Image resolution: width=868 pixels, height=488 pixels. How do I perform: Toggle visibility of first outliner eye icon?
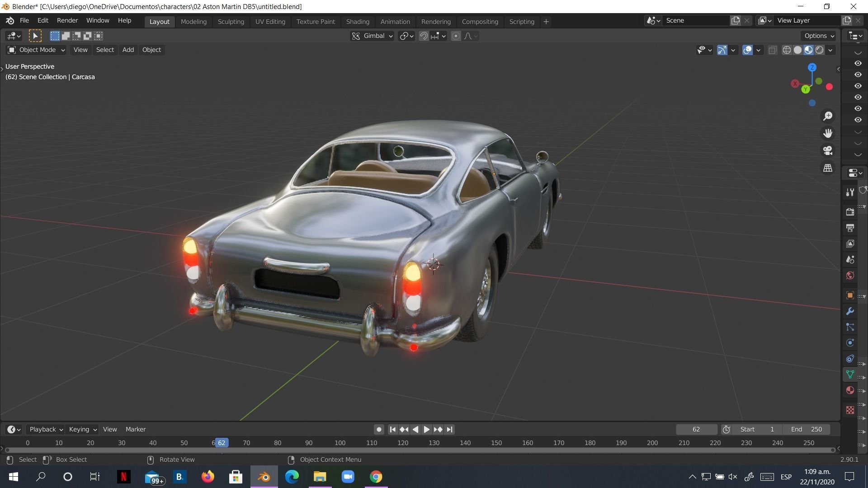(858, 63)
